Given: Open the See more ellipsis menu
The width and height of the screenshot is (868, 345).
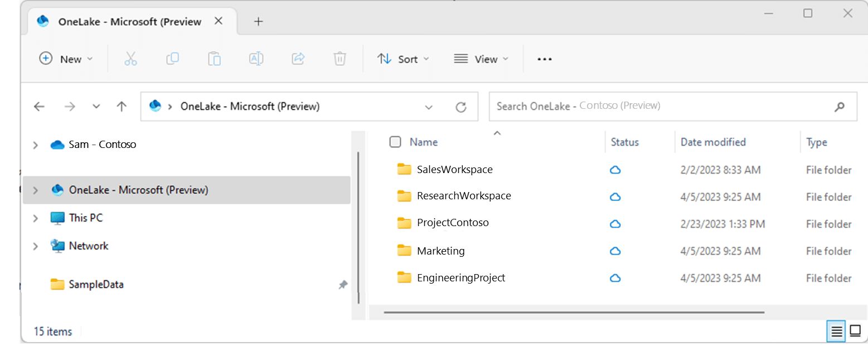Looking at the screenshot, I should point(544,59).
